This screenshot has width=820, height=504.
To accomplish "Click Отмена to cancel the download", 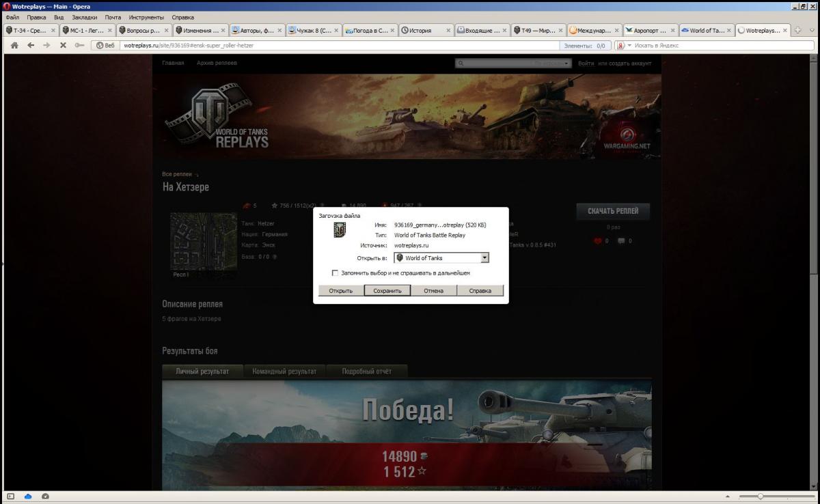I will 433,291.
